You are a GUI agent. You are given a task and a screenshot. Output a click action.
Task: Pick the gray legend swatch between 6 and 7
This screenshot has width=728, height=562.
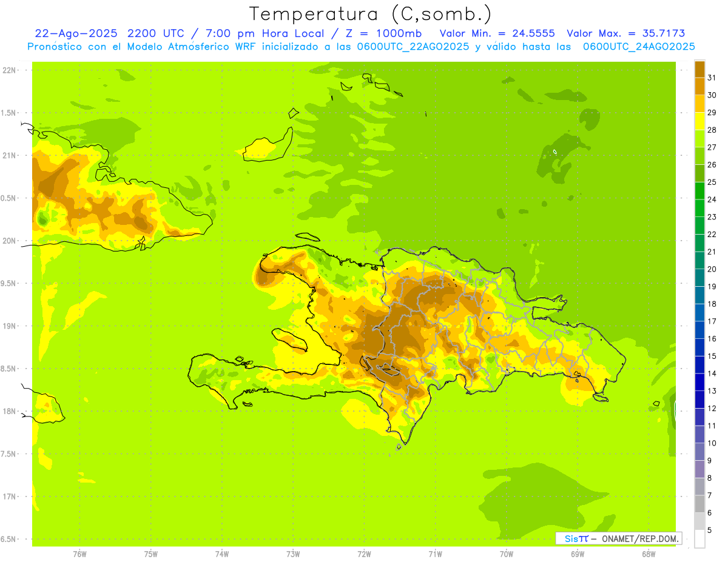(699, 503)
